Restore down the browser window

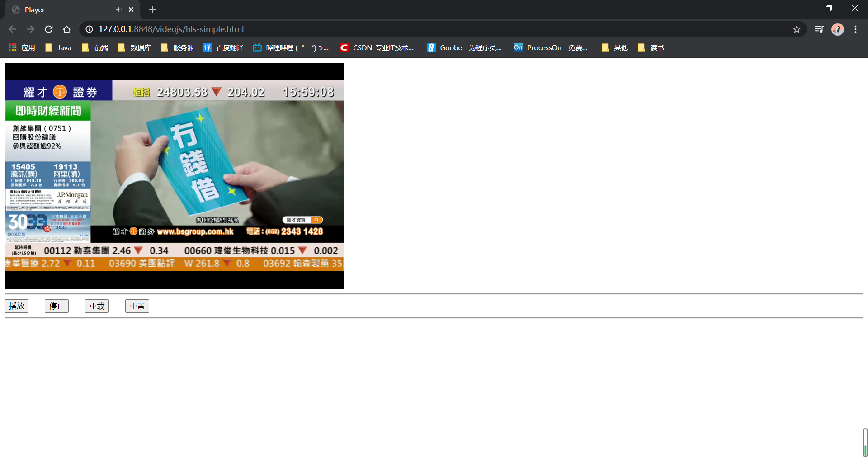(829, 9)
